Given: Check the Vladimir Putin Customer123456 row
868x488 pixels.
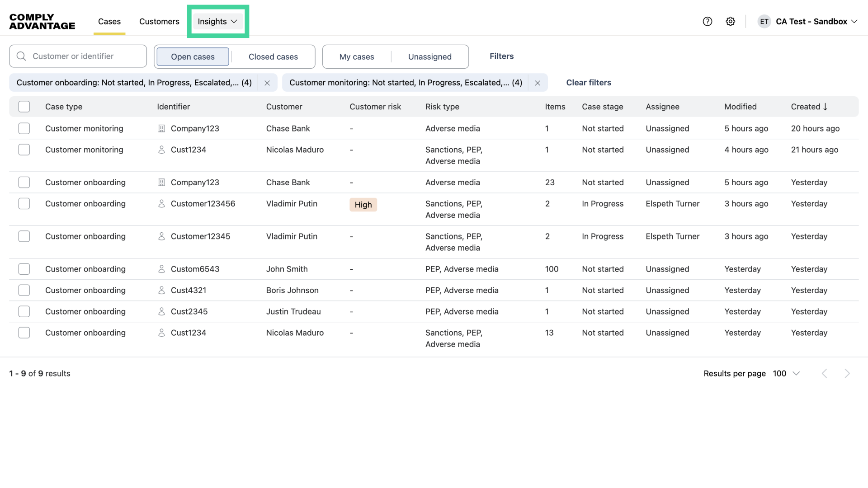Looking at the screenshot, I should [x=24, y=204].
